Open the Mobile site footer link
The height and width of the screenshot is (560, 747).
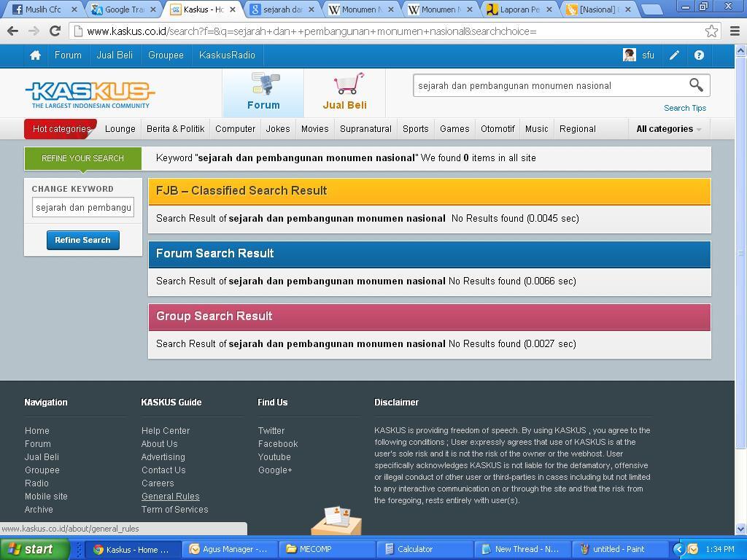click(x=46, y=496)
